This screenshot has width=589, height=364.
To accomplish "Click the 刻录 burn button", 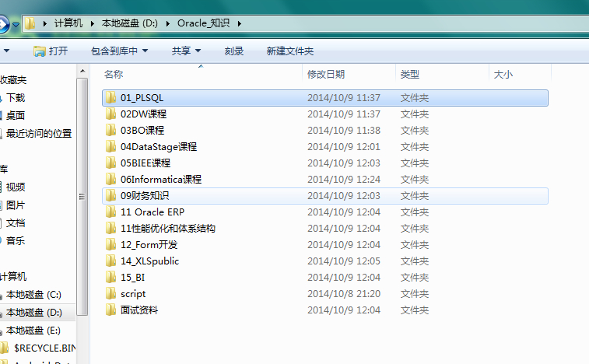I will tap(234, 51).
